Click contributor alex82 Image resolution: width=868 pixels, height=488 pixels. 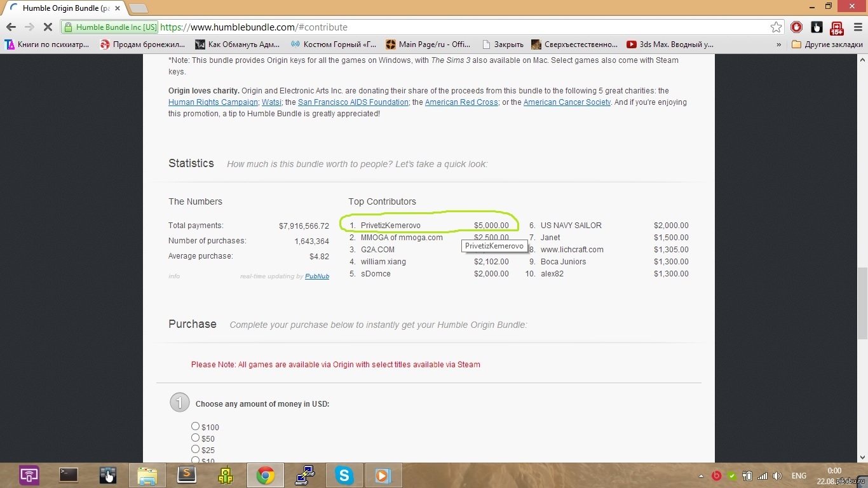click(552, 274)
